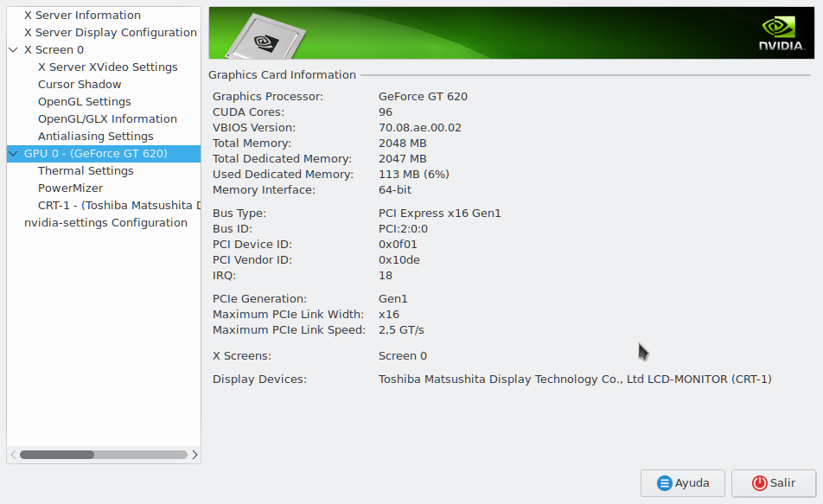
Task: Open X Server XVideo Settings
Action: coord(107,67)
